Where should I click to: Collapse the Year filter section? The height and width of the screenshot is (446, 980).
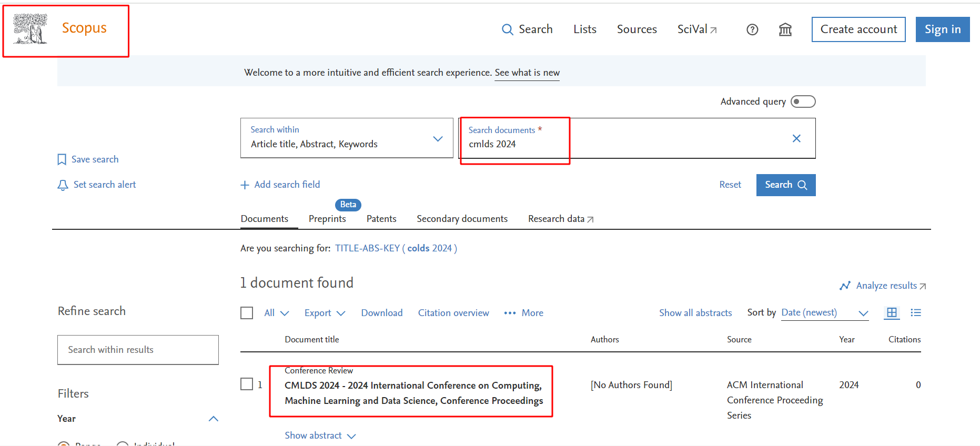pyautogui.click(x=213, y=419)
